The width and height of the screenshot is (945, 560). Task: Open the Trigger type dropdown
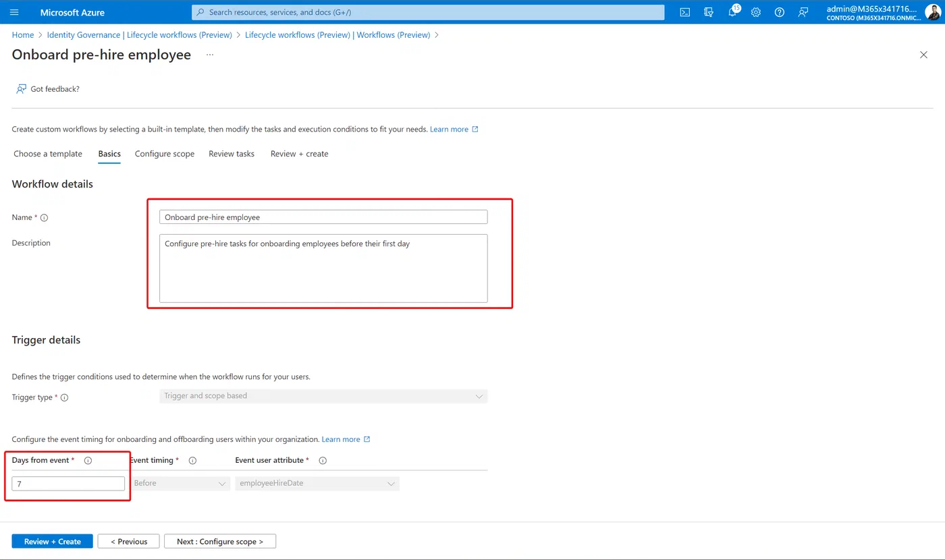[323, 396]
